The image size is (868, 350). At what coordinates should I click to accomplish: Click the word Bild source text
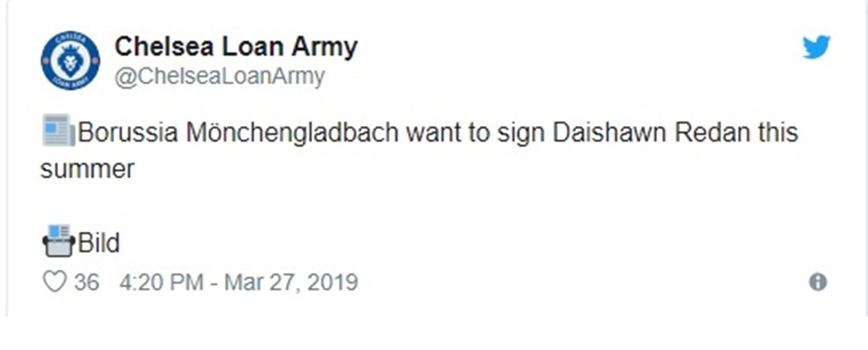point(99,243)
